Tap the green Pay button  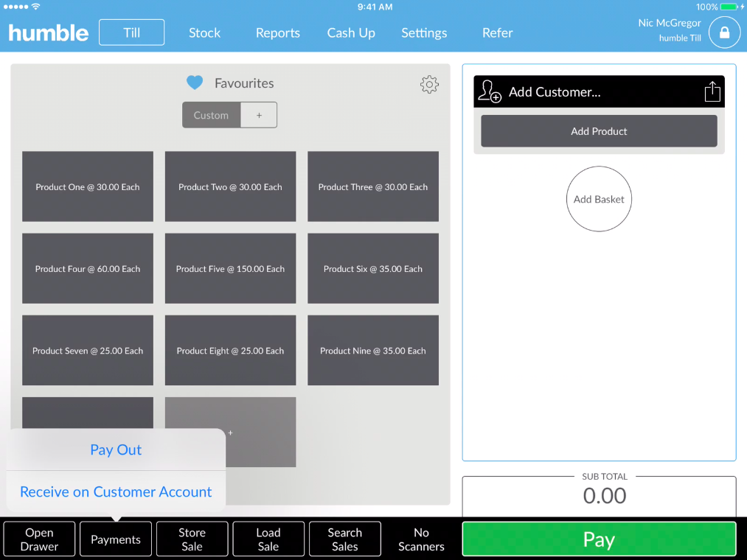599,539
